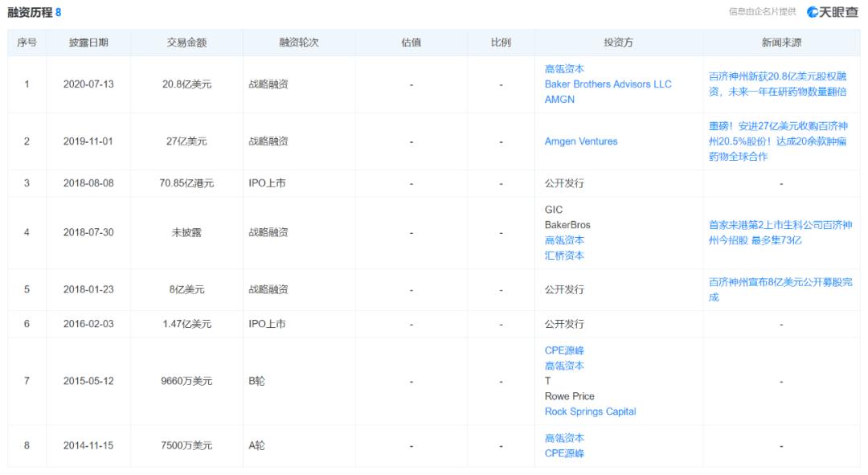Open CPE源峰 in the 2014-11-15 row
Screen dimensions: 868x475
(x=564, y=453)
